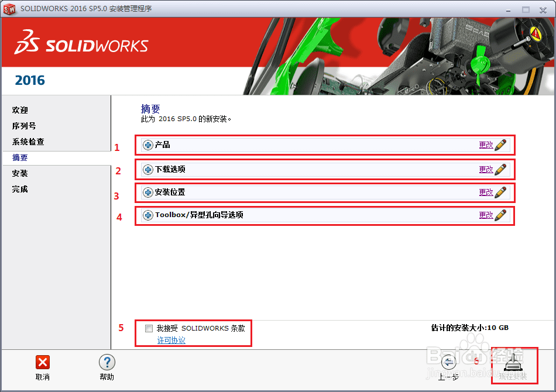Select 摘要 step in sidebar
Image resolution: width=556 pixels, height=392 pixels.
coord(20,158)
